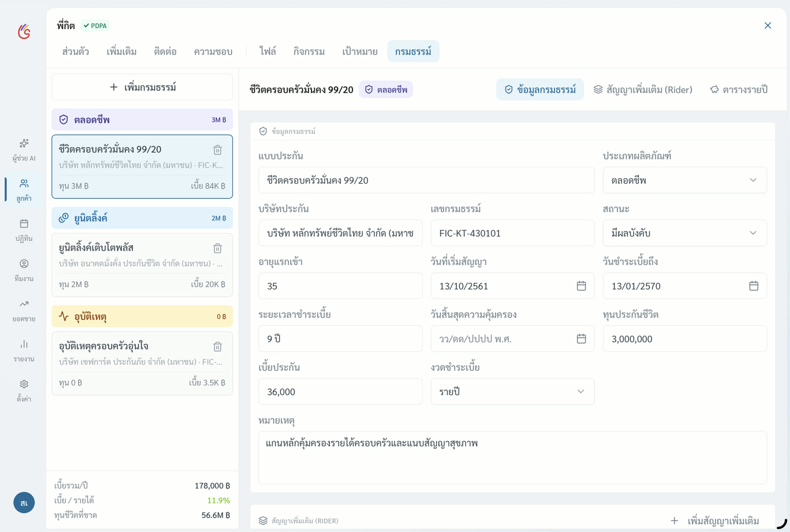Go to ลูกค้า in the sidebar
The width and height of the screenshot is (790, 532).
point(24,190)
